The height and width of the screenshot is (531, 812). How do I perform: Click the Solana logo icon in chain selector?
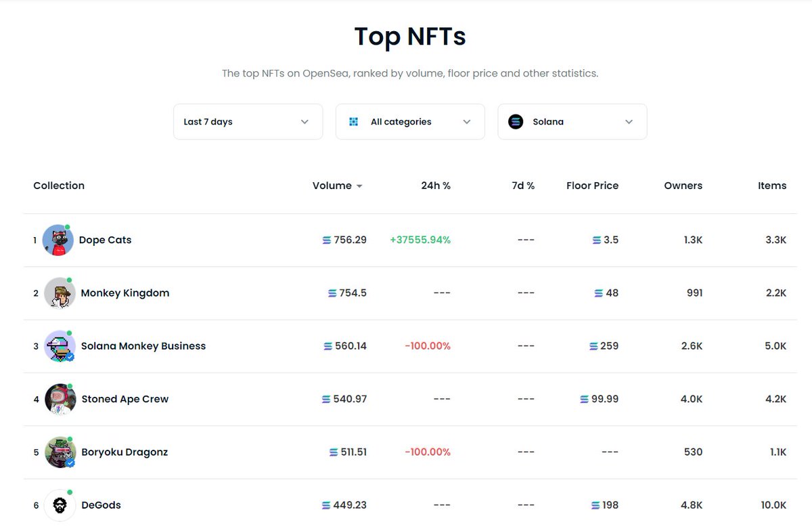point(516,122)
